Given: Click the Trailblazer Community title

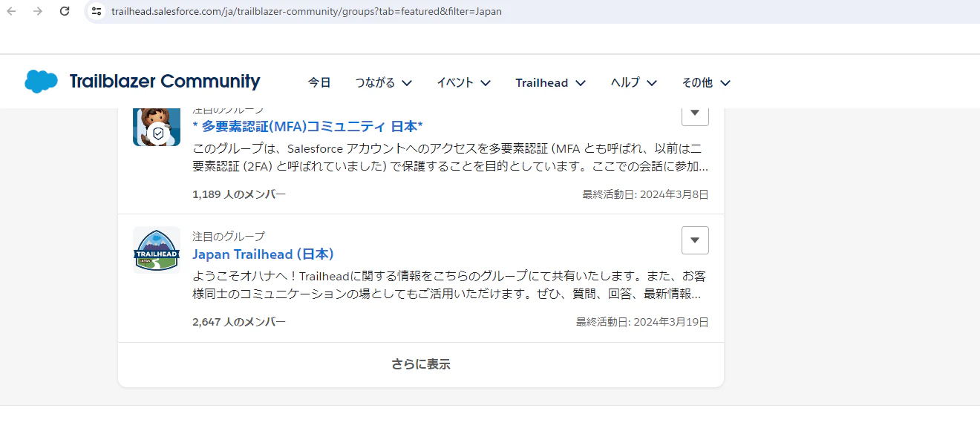Looking at the screenshot, I should pos(165,82).
